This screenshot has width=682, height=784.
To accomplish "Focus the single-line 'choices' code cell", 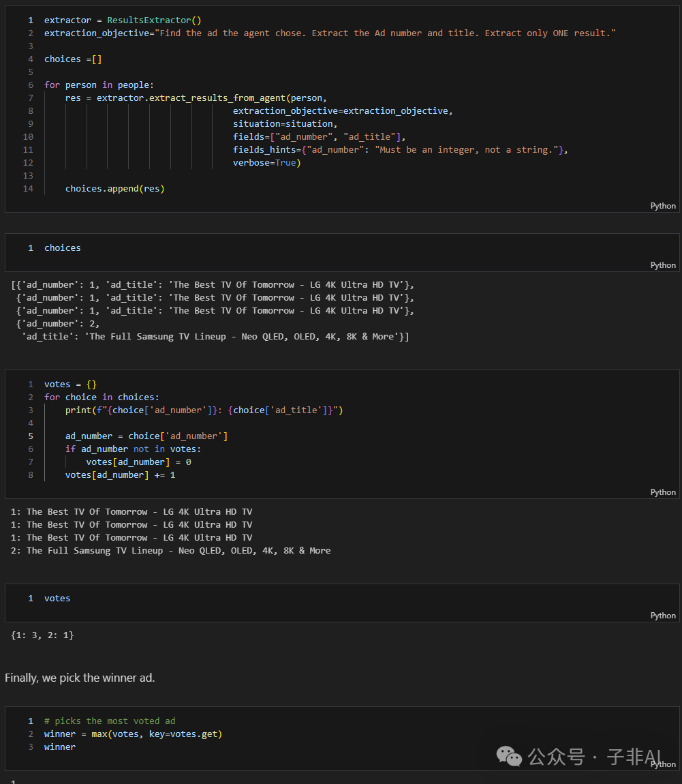I will pyautogui.click(x=63, y=248).
